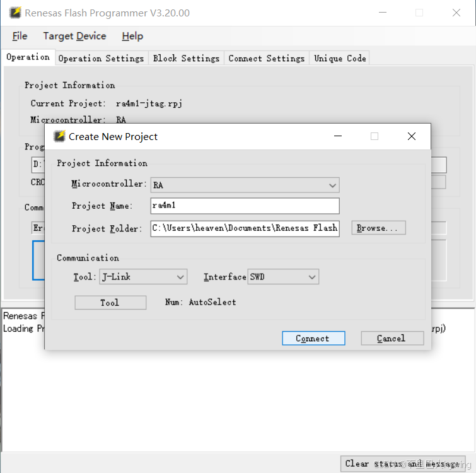Image resolution: width=476 pixels, height=473 pixels.
Task: Click the Num: AutoSelect text
Action: tap(200, 302)
